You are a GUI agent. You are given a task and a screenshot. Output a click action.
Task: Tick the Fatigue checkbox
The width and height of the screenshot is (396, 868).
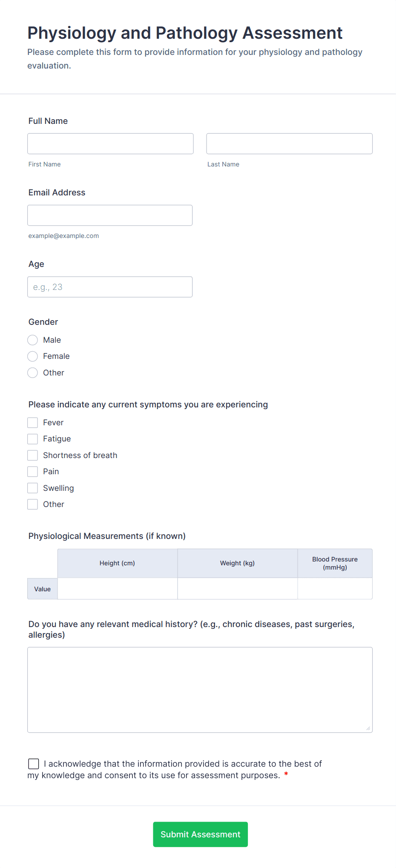pos(33,439)
